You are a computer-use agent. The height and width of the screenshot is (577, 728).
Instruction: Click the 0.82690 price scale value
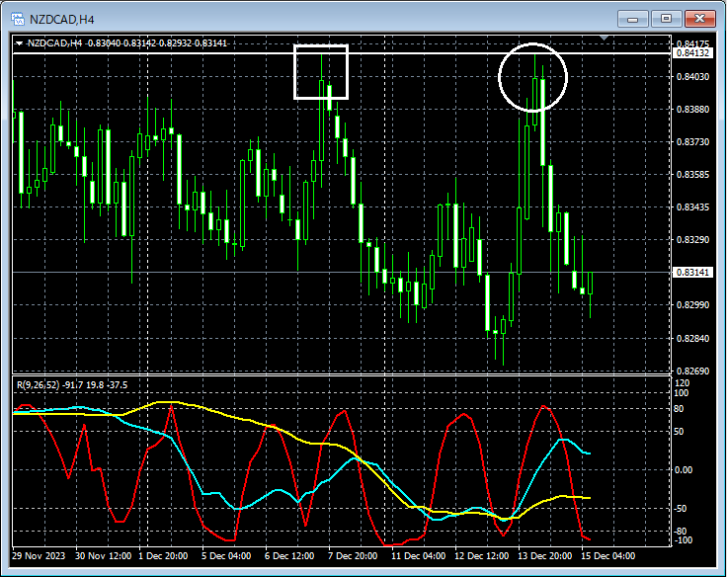692,371
